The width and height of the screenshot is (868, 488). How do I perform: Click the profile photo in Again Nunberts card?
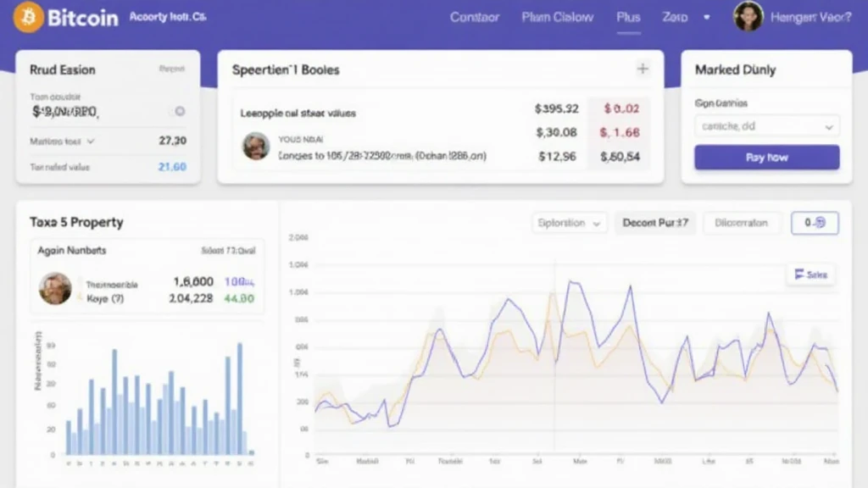click(55, 289)
